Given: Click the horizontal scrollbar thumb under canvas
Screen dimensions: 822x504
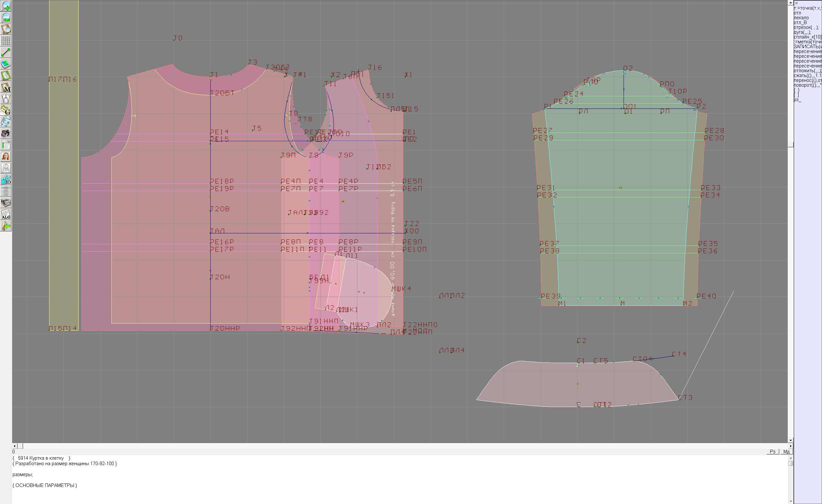Looking at the screenshot, I should 20,446.
